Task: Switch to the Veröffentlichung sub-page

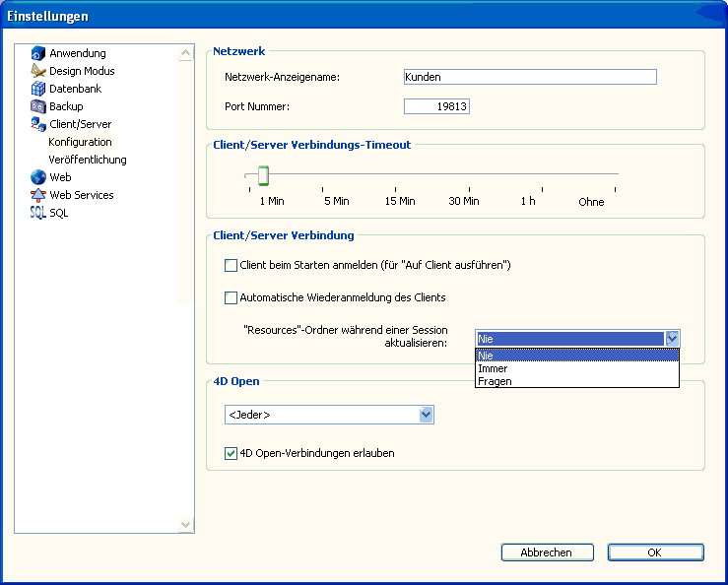Action: tap(87, 160)
